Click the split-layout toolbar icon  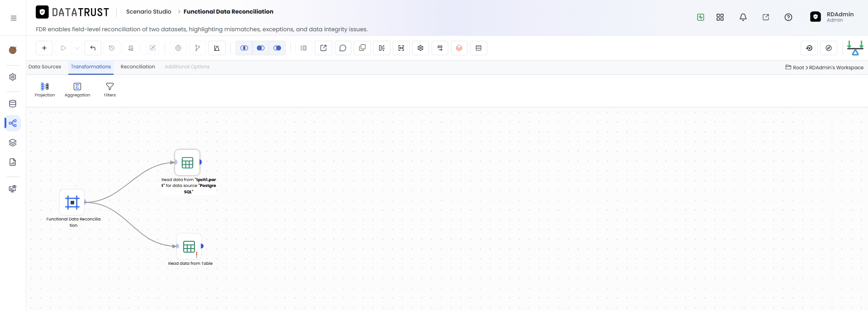coord(382,48)
